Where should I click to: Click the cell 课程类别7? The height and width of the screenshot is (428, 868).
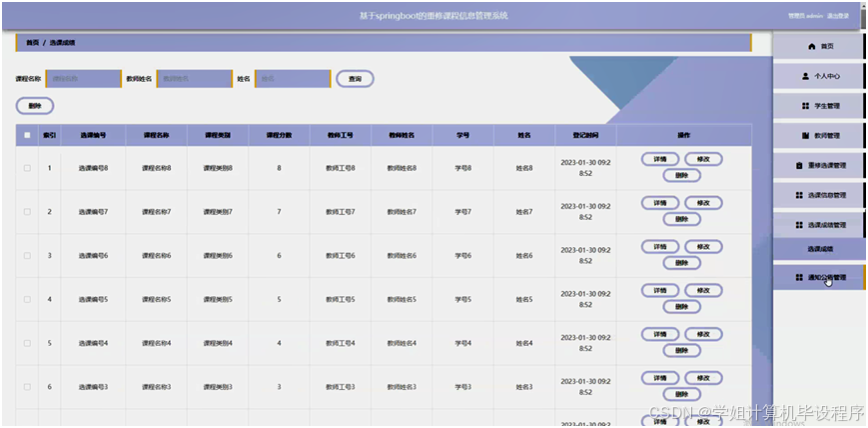click(218, 212)
